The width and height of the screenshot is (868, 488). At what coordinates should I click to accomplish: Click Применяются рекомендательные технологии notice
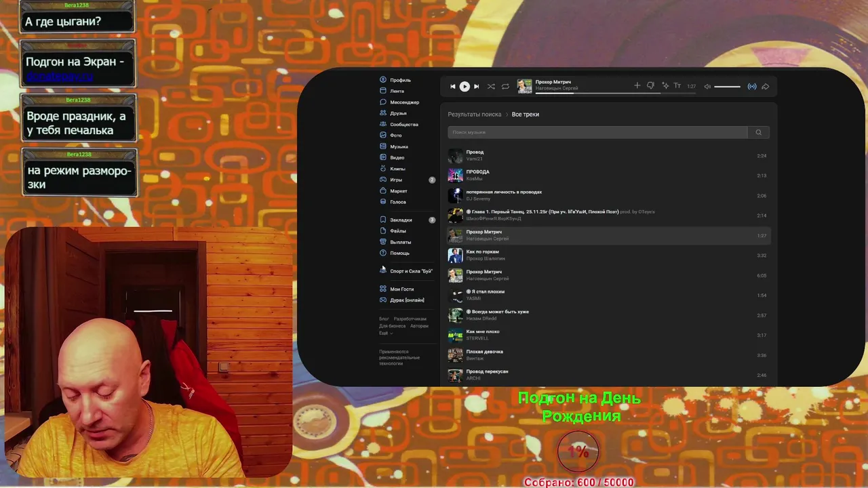coord(399,358)
